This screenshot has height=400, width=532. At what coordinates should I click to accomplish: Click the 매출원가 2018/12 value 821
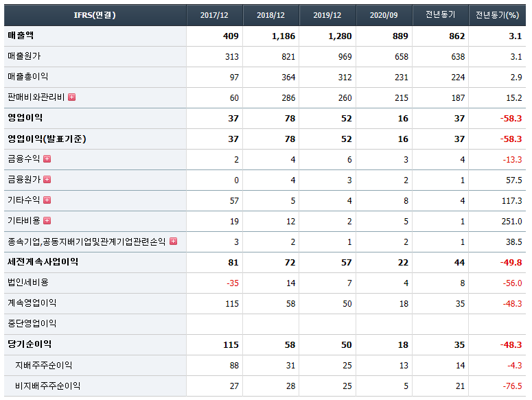click(288, 57)
